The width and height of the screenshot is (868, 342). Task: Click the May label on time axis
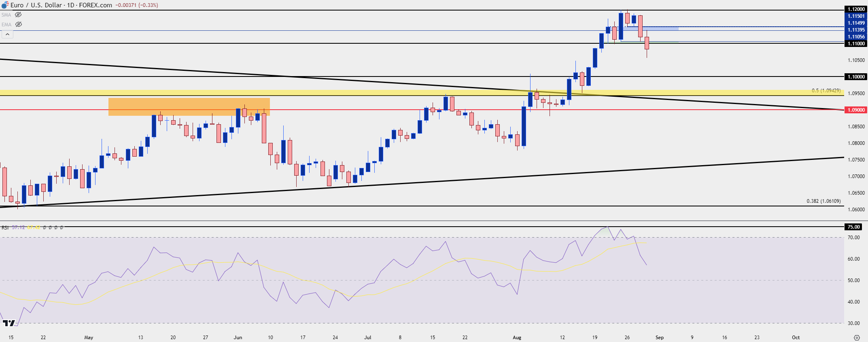click(89, 338)
